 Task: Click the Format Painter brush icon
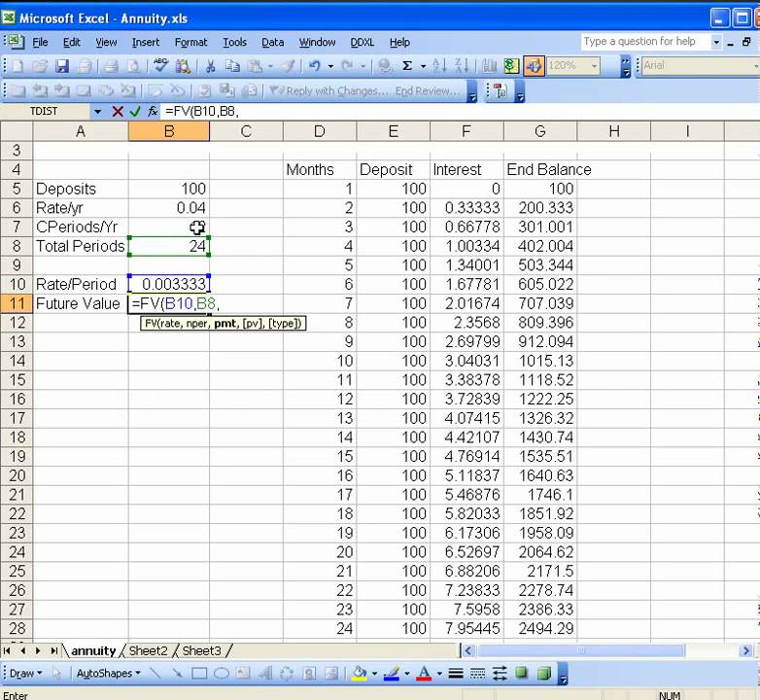coord(289,66)
